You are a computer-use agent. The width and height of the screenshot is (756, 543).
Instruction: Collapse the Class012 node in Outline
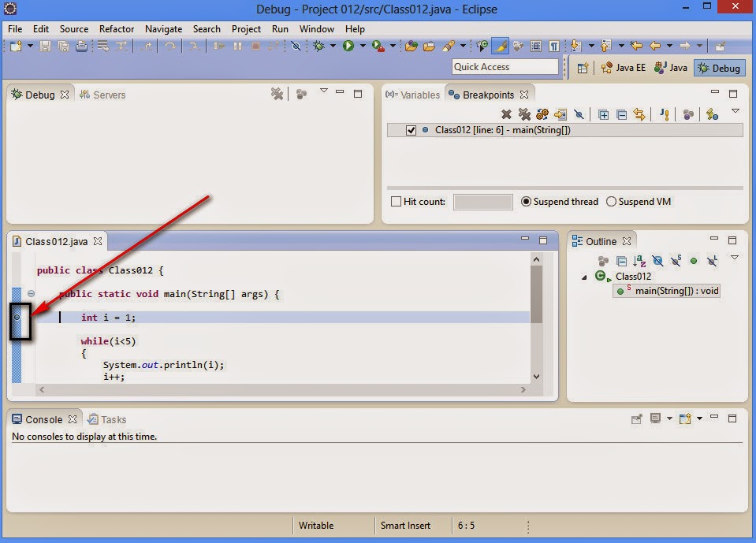[x=584, y=277]
